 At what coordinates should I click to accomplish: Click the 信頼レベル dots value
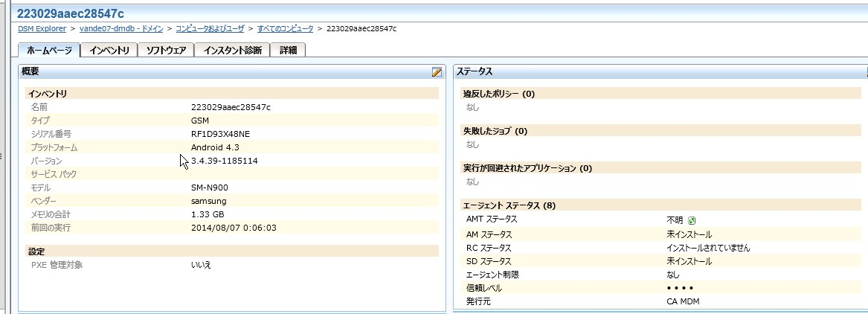click(x=680, y=289)
